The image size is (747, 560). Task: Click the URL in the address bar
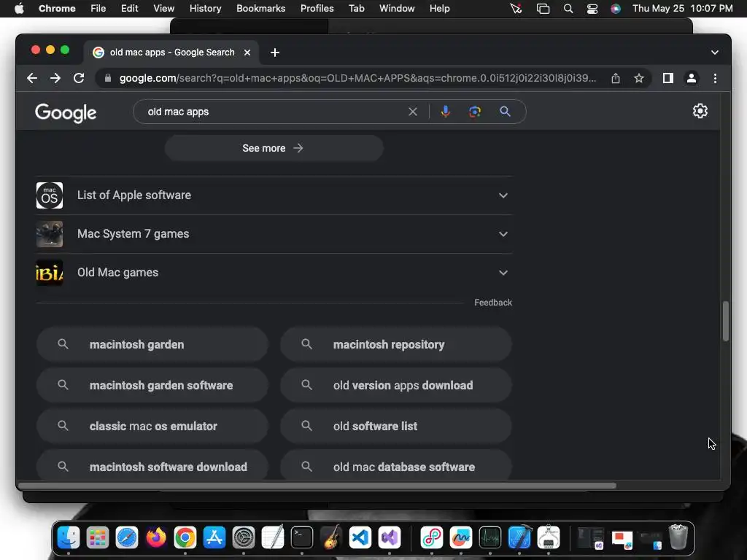click(x=357, y=78)
